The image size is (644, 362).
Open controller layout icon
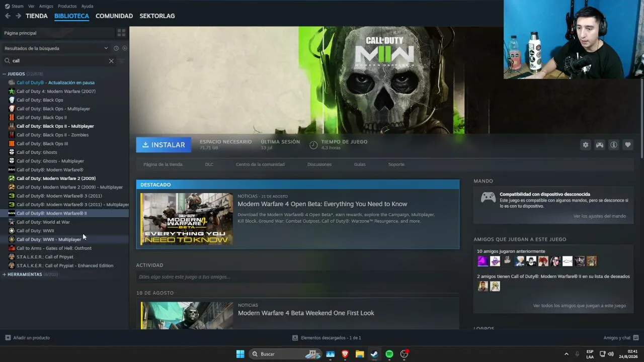click(600, 145)
